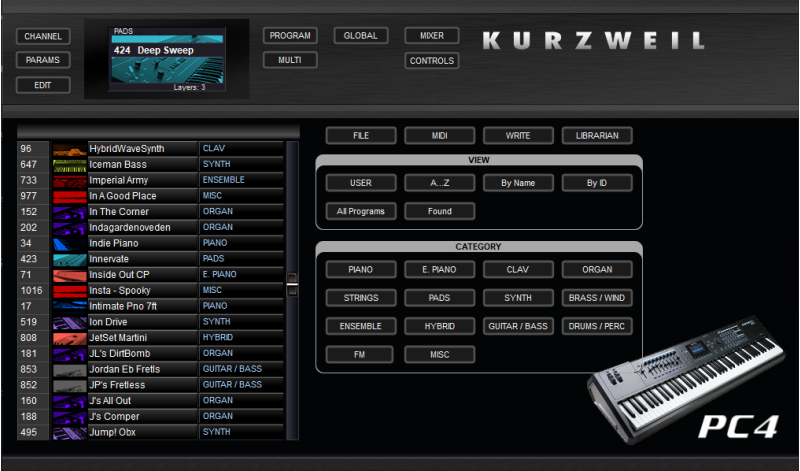Open the FILE menu
This screenshot has height=471, width=800.
click(x=360, y=135)
